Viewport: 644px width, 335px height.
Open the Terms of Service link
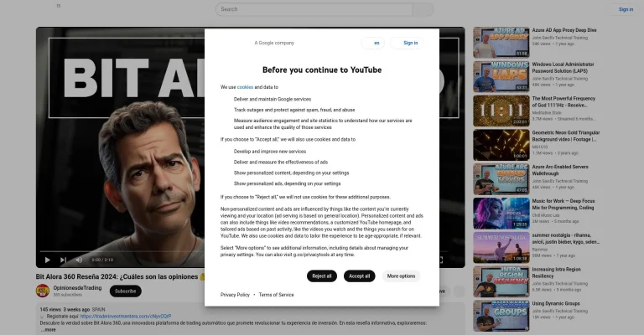click(x=276, y=295)
